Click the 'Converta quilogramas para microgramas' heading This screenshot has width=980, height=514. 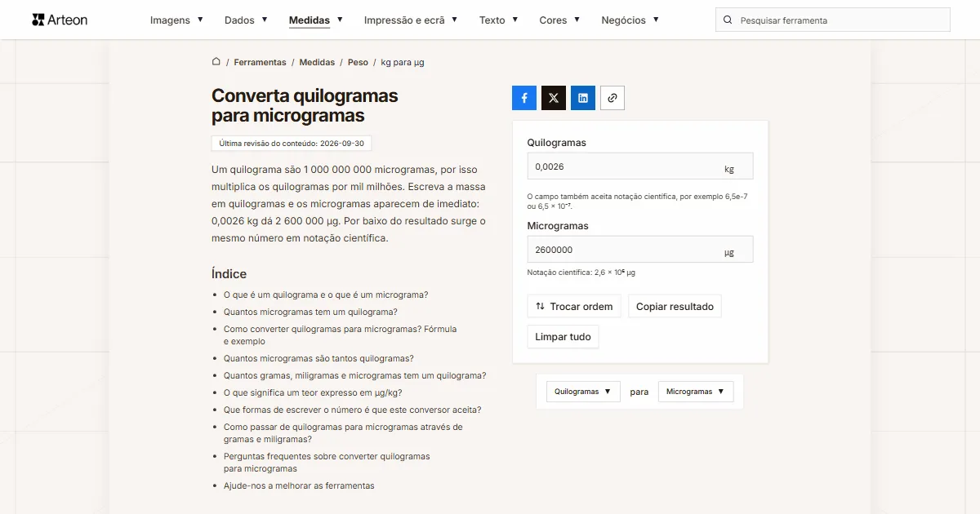pos(305,105)
